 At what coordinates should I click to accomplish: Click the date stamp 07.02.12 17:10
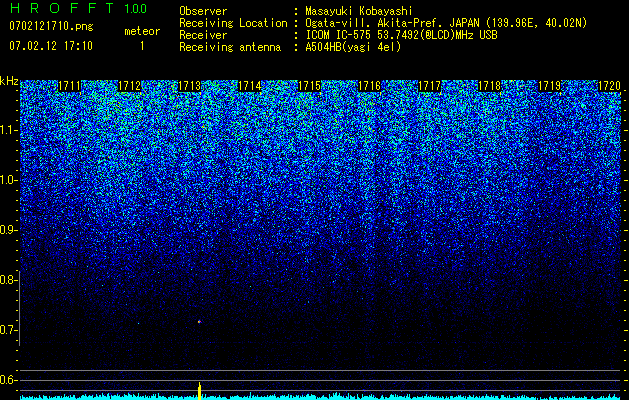51,46
